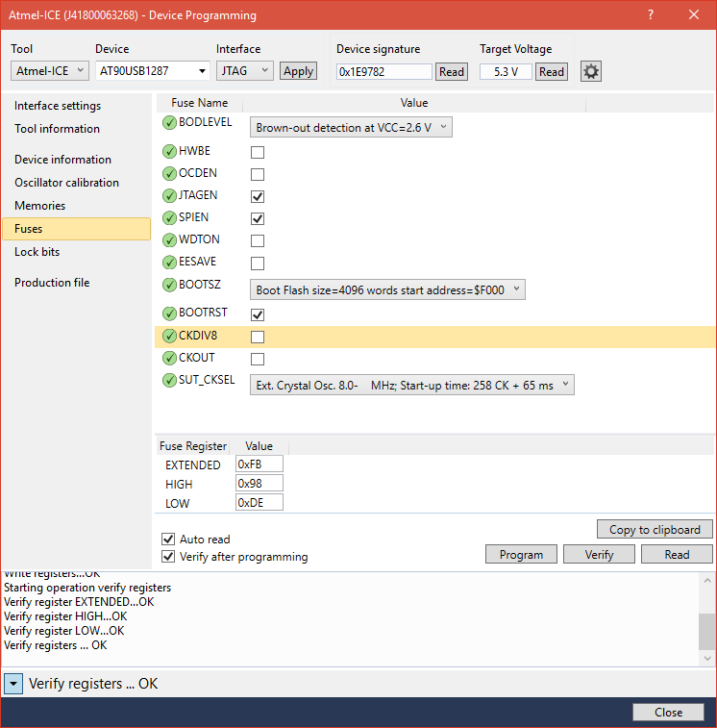Enable the CKOUT fuse checkbox
This screenshot has width=717, height=728.
tap(258, 359)
